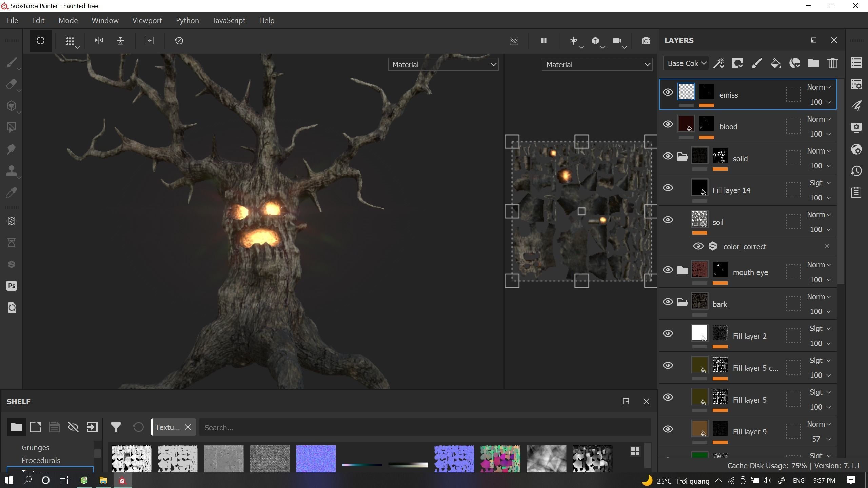Select the Eraser tool
The width and height of the screenshot is (868, 488).
coord(12,84)
